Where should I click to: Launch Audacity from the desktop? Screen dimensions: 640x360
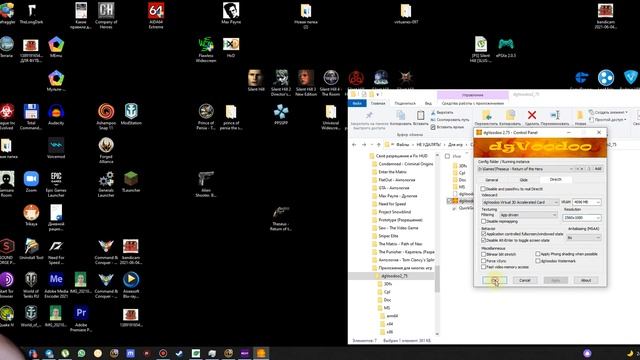(56, 114)
